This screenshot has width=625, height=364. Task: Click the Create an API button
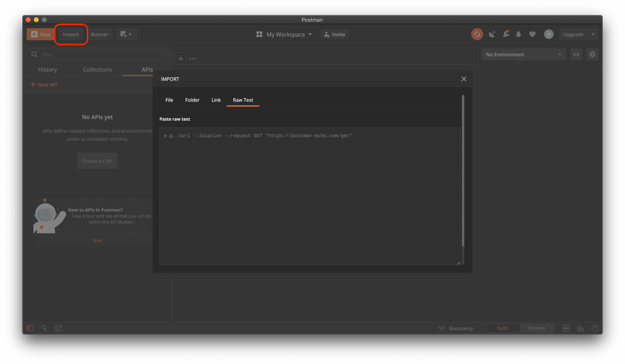coord(97,161)
